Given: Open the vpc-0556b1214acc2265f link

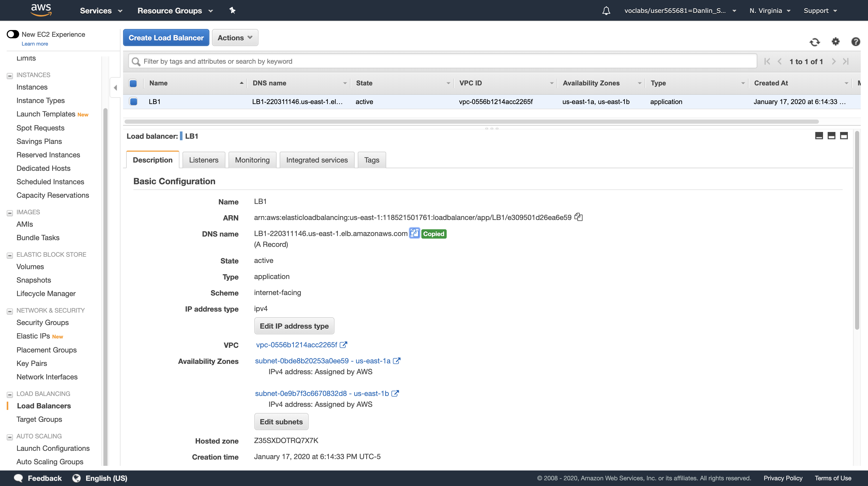Looking at the screenshot, I should pos(296,345).
